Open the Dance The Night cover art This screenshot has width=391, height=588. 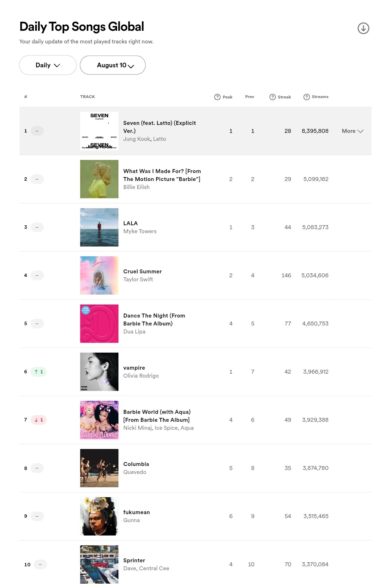[99, 324]
